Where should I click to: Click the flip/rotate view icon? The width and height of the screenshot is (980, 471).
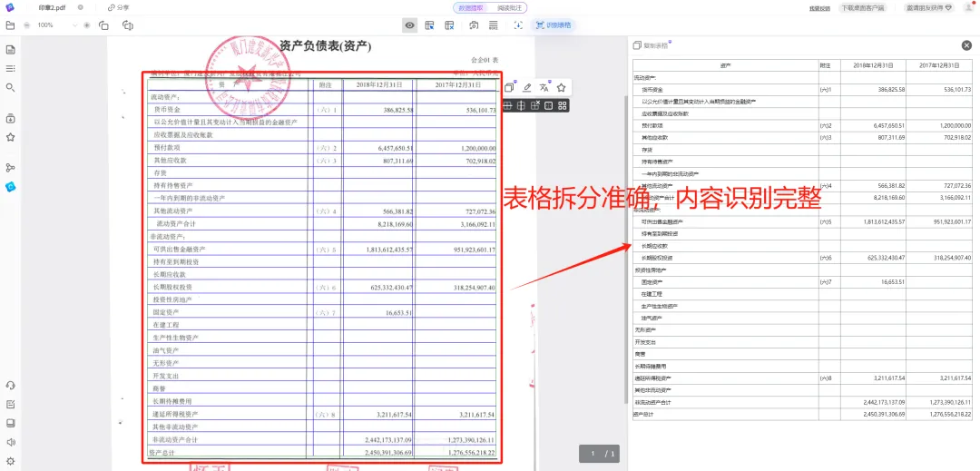pos(128,25)
